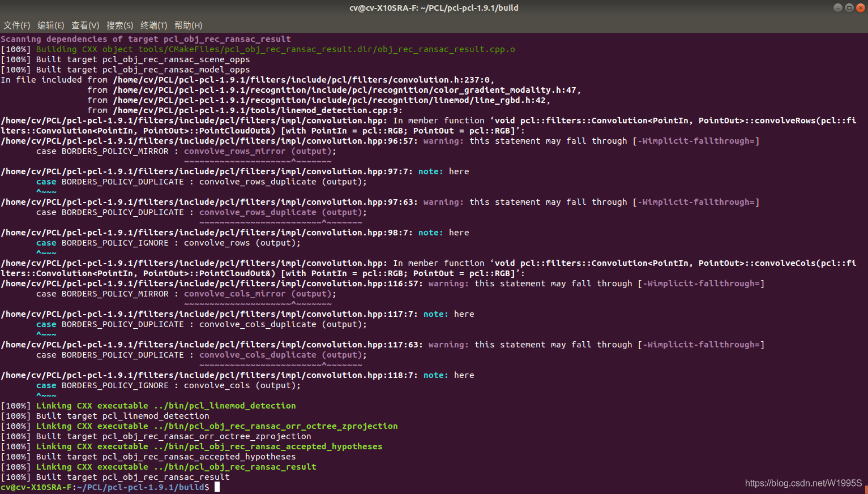Screen dimensions: 868x494
Task: Click 'Built target pcl_obj_rec_ransac_model_opps' line
Action: click(x=125, y=70)
